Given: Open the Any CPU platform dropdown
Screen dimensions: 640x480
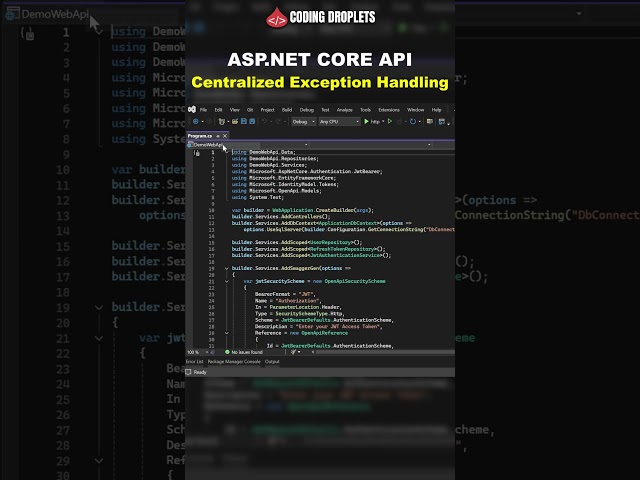Looking at the screenshot, I should coord(339,122).
